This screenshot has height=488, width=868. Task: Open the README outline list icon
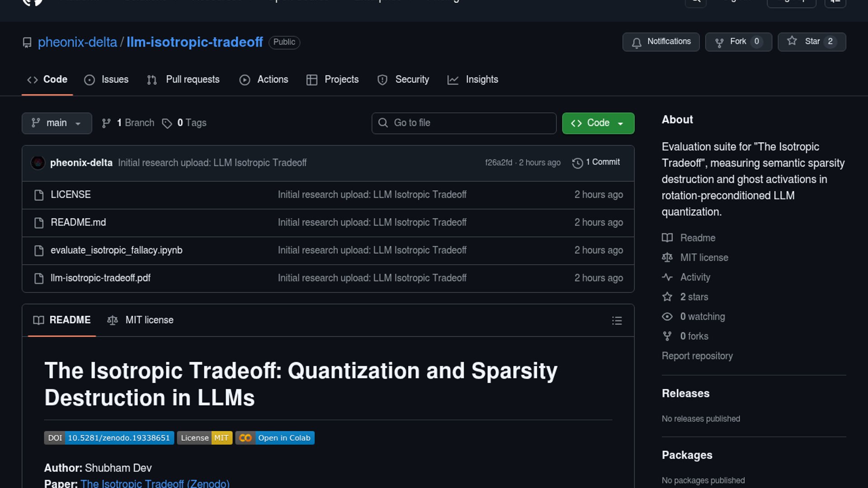pos(617,320)
